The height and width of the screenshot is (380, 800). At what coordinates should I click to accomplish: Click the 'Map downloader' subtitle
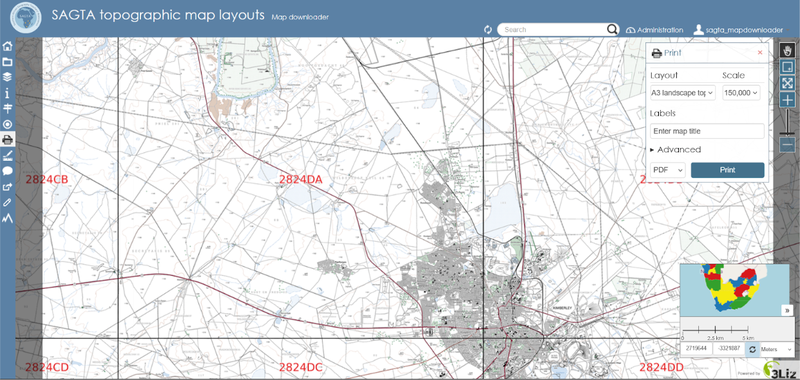[300, 17]
